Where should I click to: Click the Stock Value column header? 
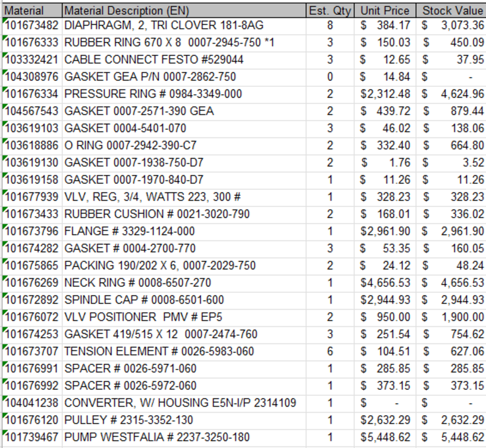(x=451, y=11)
